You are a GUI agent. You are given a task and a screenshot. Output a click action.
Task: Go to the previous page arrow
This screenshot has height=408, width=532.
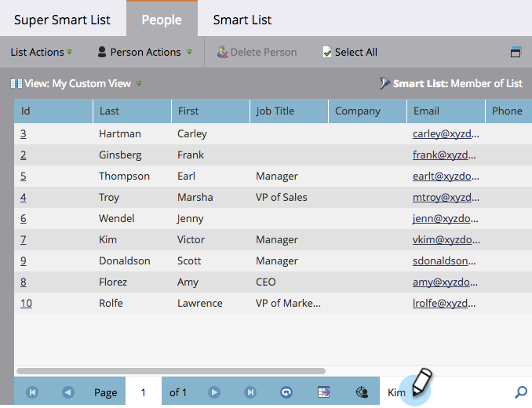[x=68, y=392]
